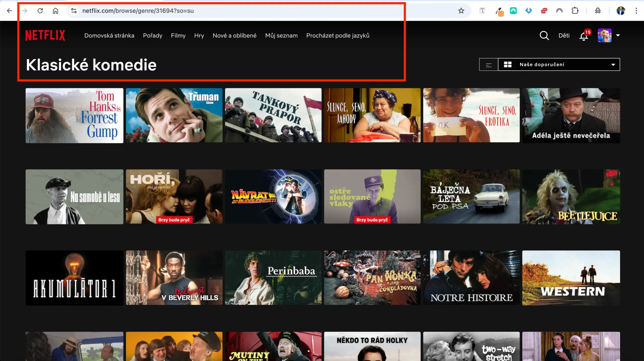
Task: Open the notifications bell
Action: (583, 36)
